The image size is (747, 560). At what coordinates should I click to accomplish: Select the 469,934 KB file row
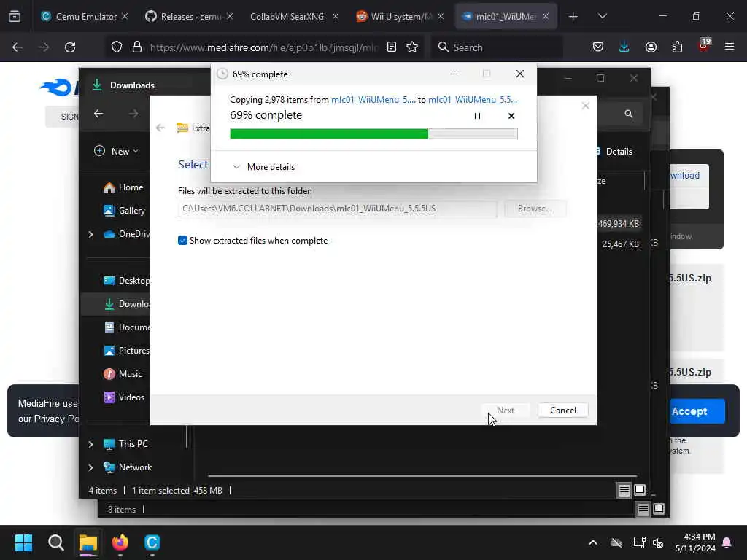click(x=619, y=224)
